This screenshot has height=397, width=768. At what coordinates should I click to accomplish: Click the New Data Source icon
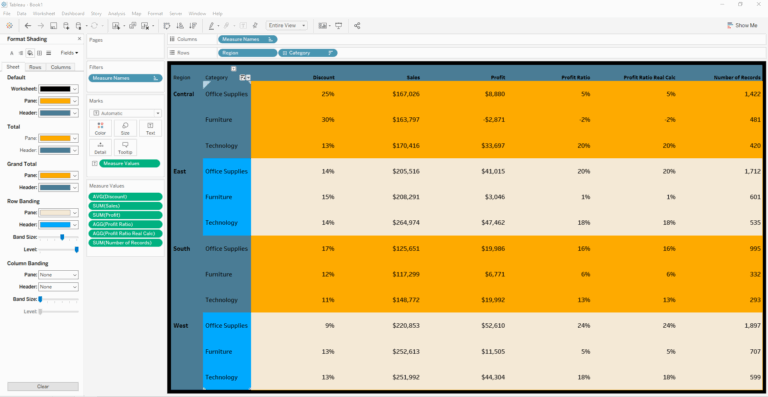(66, 25)
